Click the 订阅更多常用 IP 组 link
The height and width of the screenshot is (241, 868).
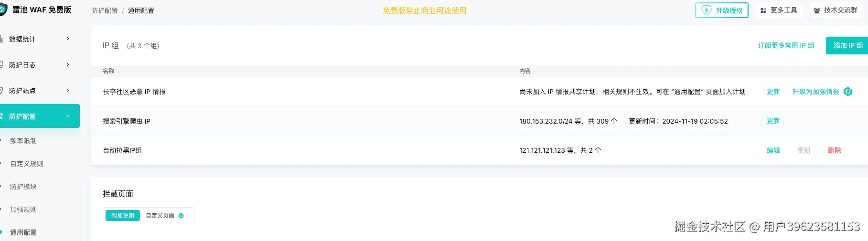coord(786,45)
